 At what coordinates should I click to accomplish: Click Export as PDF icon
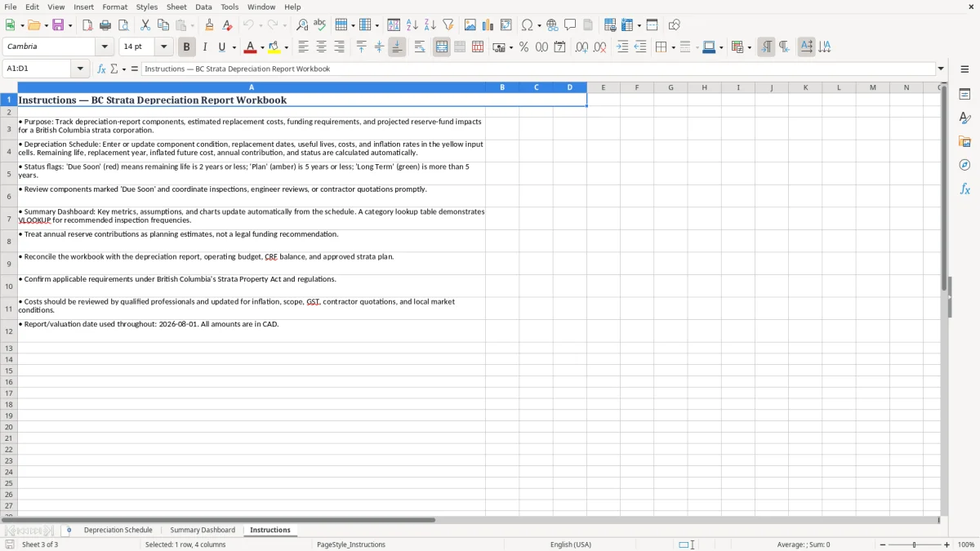87,25
